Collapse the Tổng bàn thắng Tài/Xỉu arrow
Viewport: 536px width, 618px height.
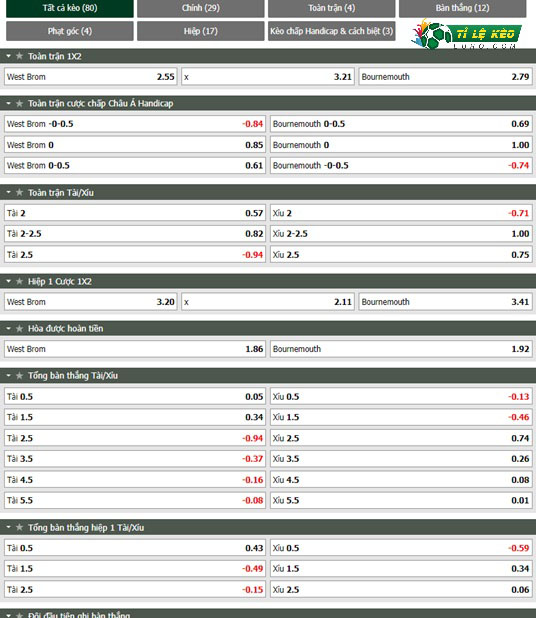(8, 376)
